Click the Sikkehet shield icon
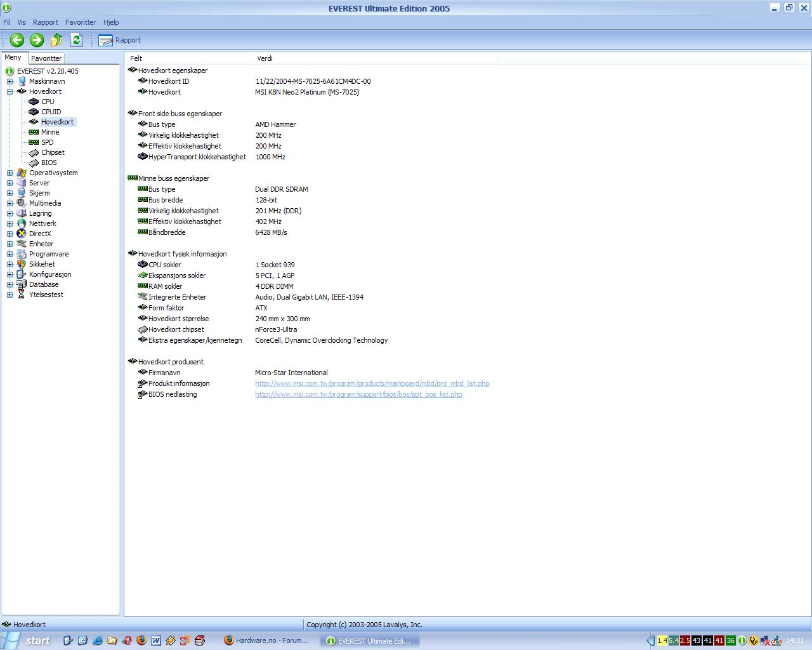812x650 pixels. pyautogui.click(x=22, y=264)
